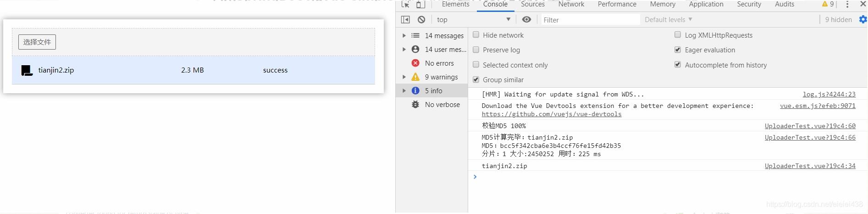Open the DevTools three-dot menu
The width and height of the screenshot is (868, 214).
click(847, 4)
